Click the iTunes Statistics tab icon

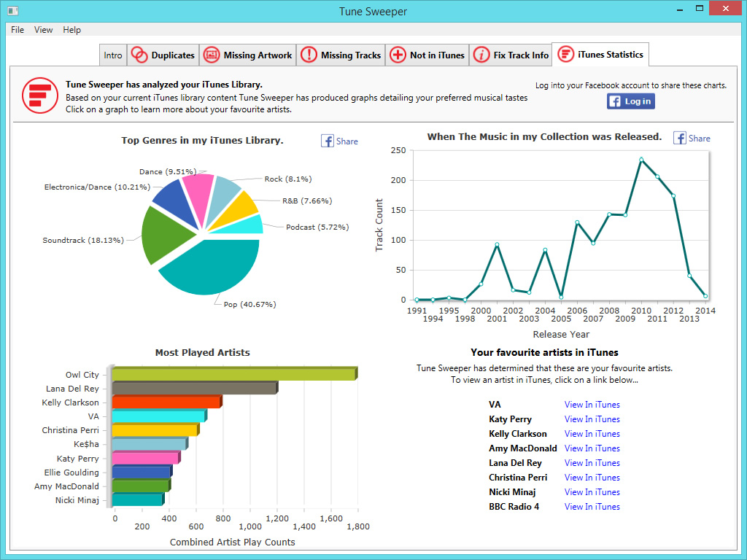[x=565, y=55]
